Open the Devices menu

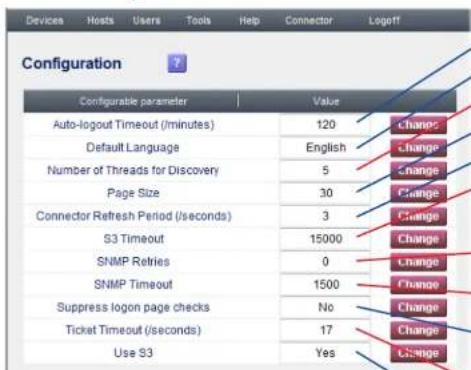point(45,21)
